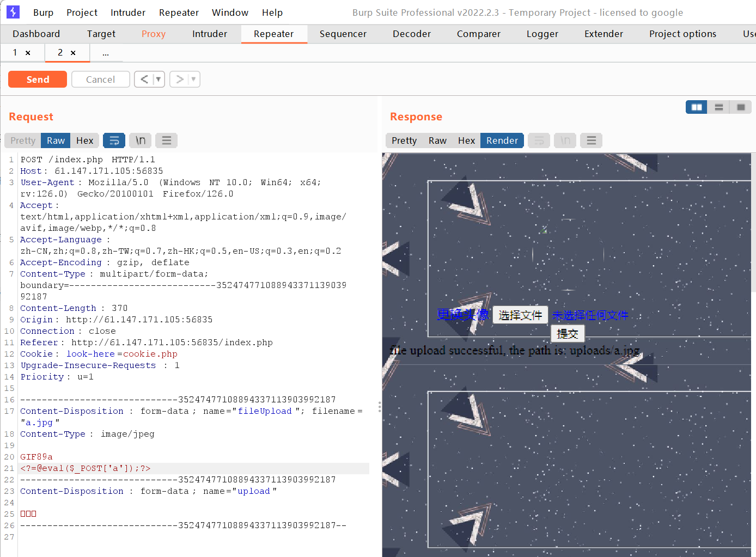
Task: Switch to Repeater sub-tab 1
Action: tap(15, 52)
